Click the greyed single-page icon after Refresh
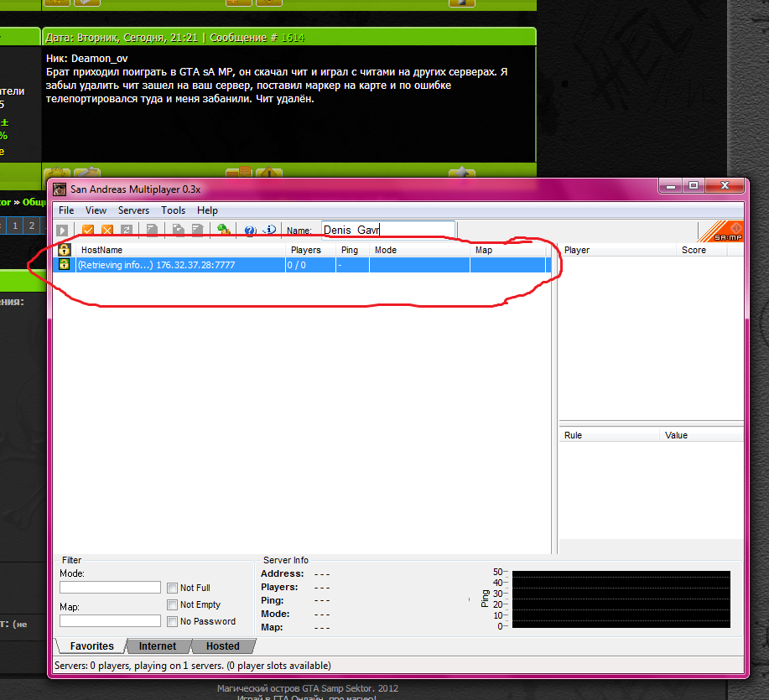 tap(152, 230)
